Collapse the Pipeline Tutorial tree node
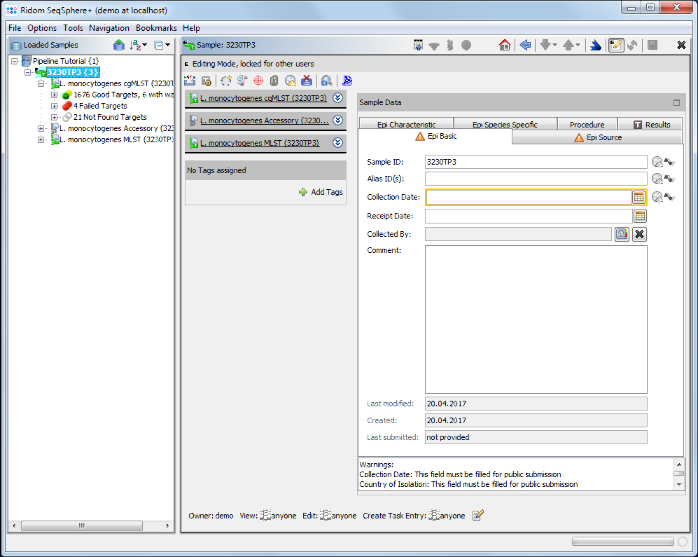 click(15, 61)
